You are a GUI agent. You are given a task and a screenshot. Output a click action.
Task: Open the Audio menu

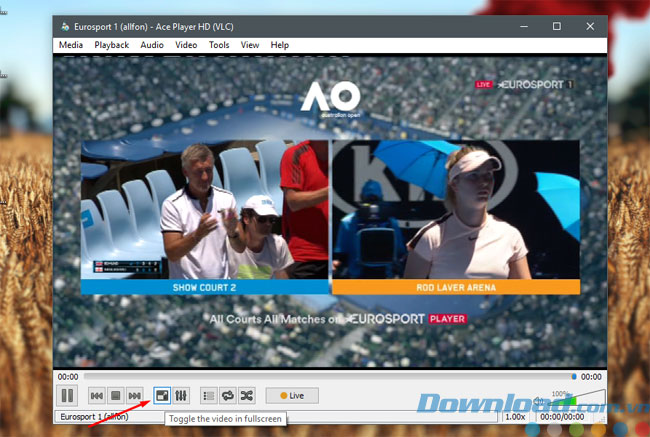click(152, 45)
